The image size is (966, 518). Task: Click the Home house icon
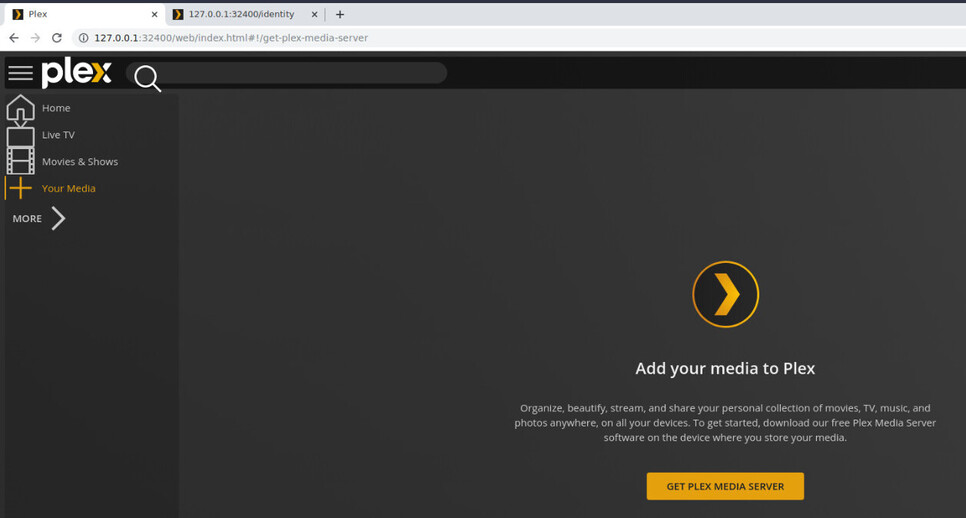point(20,108)
